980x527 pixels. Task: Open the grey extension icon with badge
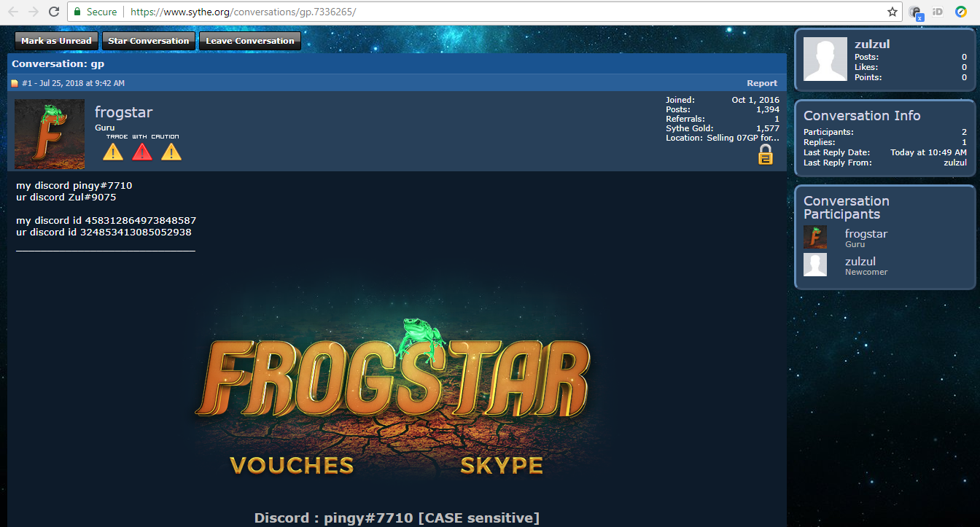tap(916, 12)
